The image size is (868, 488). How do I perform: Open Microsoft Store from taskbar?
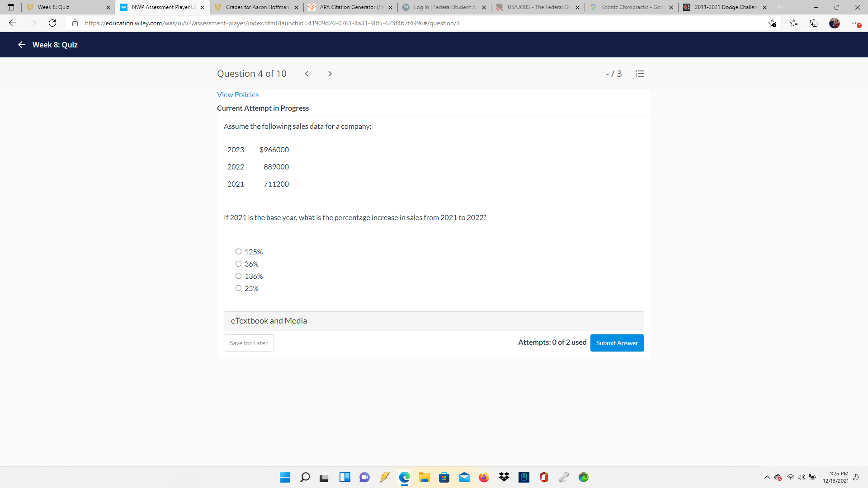444,477
